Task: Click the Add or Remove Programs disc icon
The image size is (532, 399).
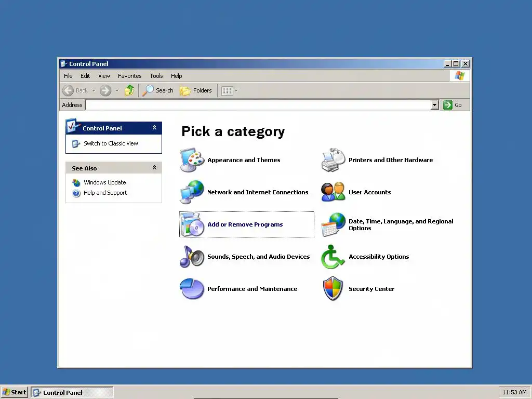Action: click(x=192, y=224)
